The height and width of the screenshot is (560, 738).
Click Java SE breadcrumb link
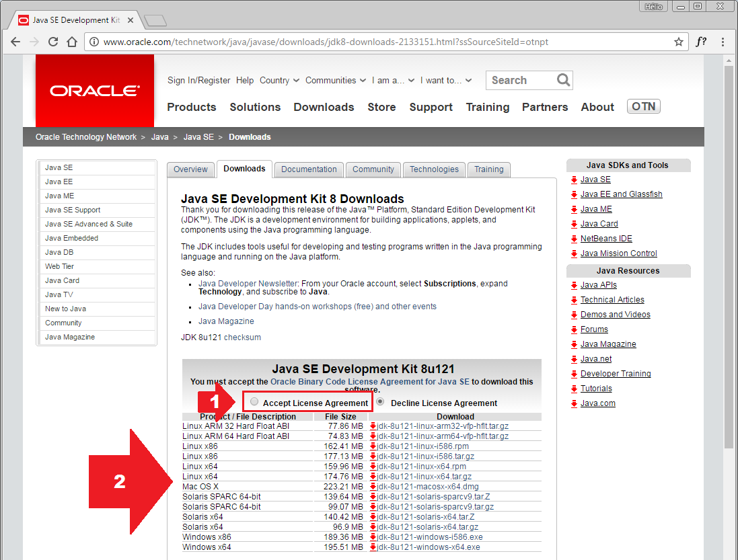(198, 137)
